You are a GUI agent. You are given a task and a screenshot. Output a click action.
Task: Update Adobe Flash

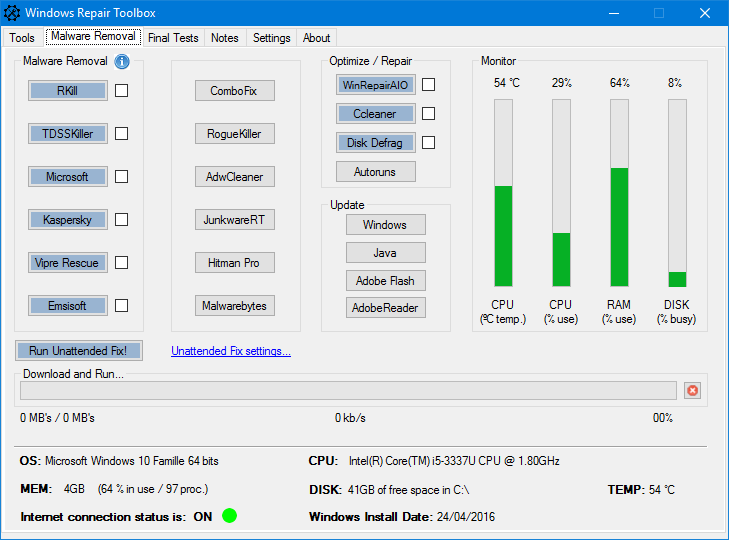coord(385,280)
